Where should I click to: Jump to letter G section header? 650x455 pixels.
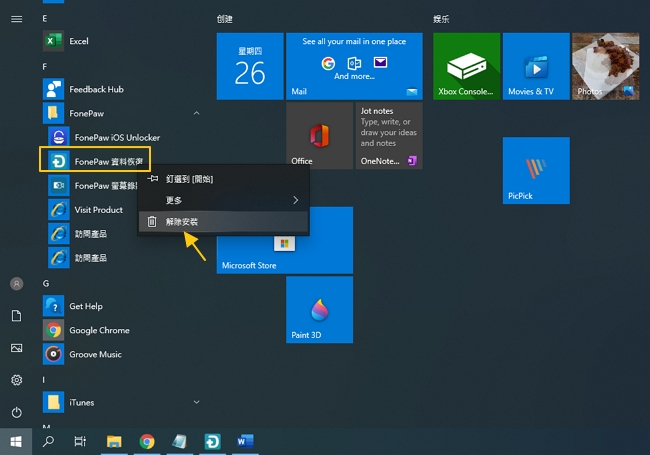click(46, 283)
